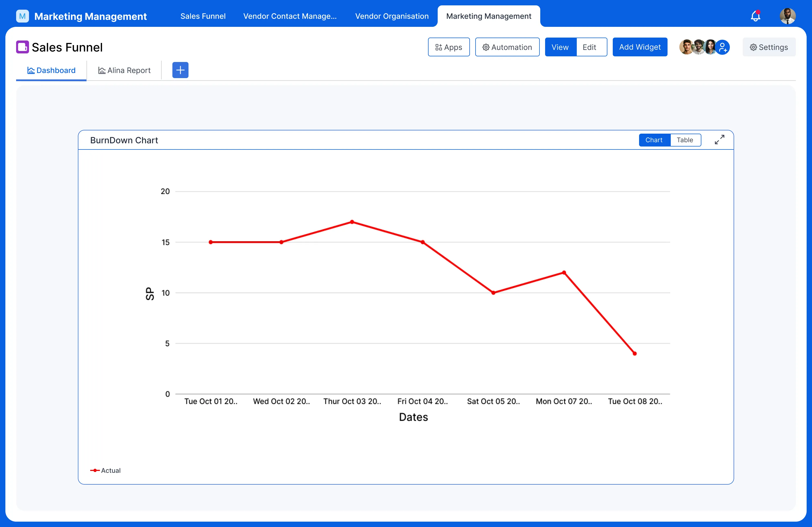Open the Vendor Organisation tab

click(x=392, y=16)
